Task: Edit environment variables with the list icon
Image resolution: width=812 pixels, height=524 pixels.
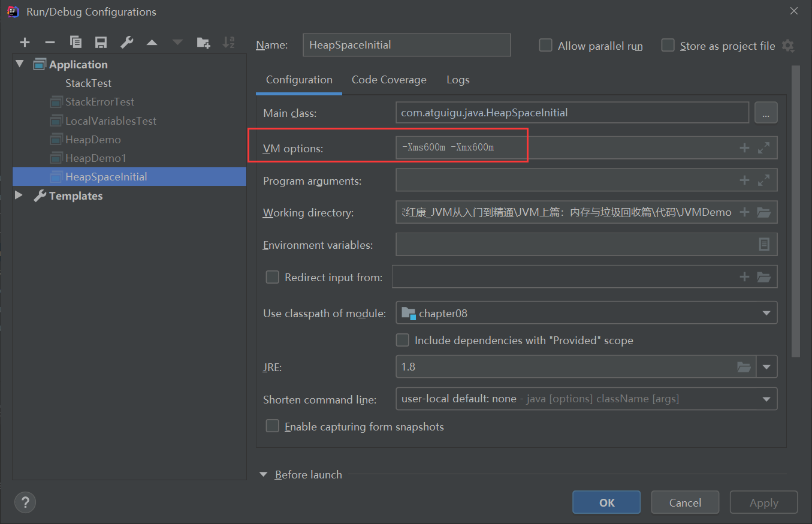Action: pos(764,244)
